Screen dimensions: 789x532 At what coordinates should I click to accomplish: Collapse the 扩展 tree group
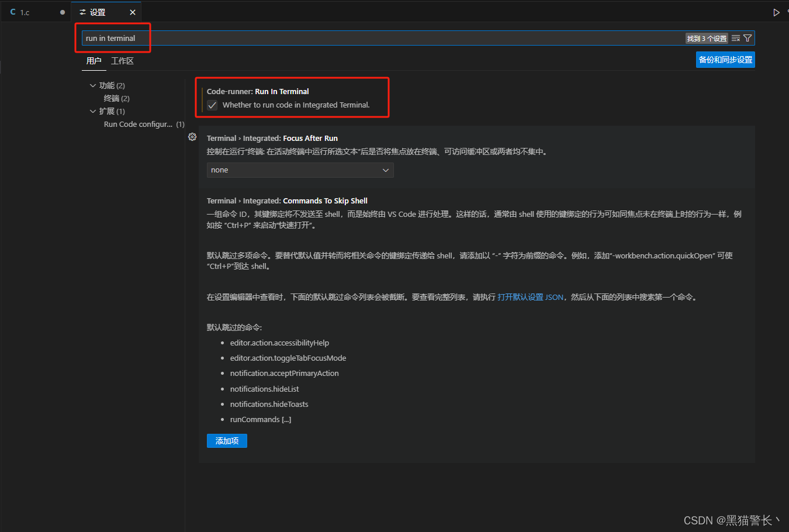[92, 111]
